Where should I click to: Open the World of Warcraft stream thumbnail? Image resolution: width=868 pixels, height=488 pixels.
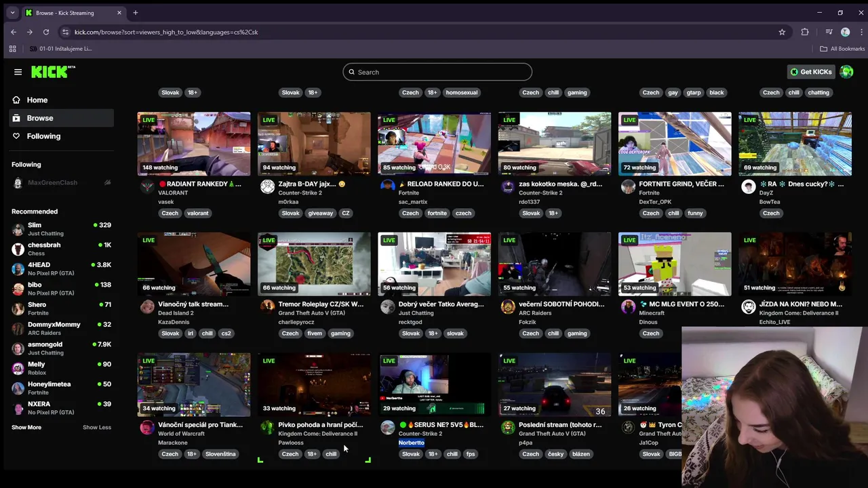point(194,384)
